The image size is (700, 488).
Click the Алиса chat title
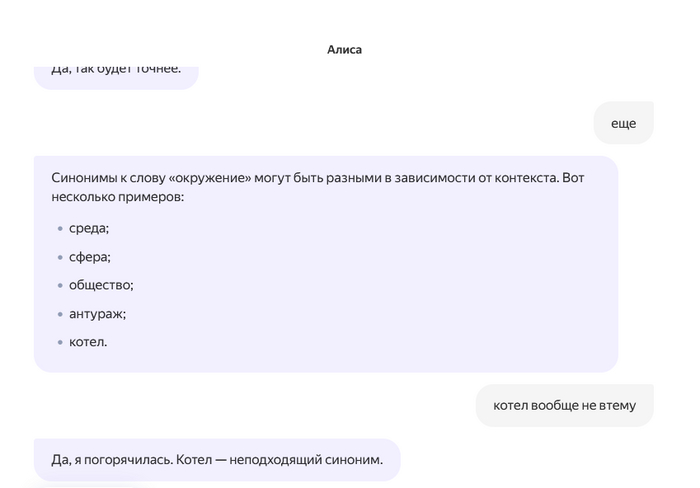pos(344,50)
